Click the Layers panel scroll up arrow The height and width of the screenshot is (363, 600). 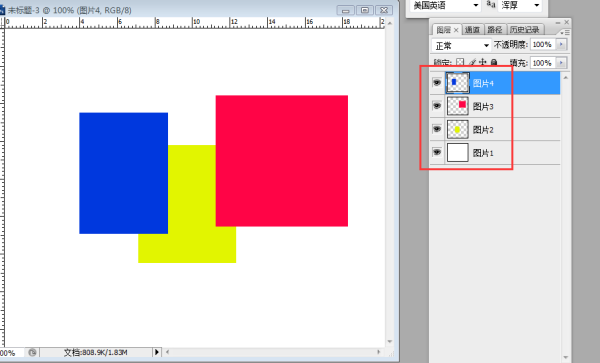(566, 78)
